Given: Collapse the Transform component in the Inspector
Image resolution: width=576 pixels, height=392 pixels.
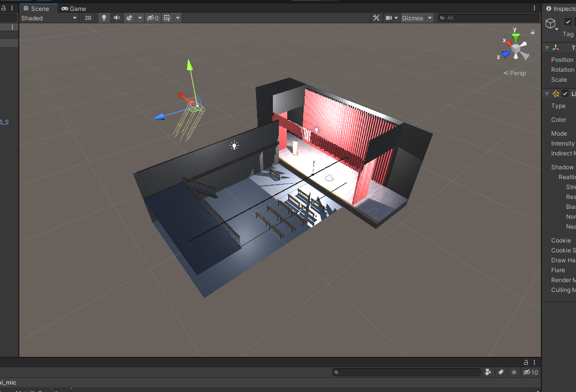Looking at the screenshot, I should pos(547,48).
